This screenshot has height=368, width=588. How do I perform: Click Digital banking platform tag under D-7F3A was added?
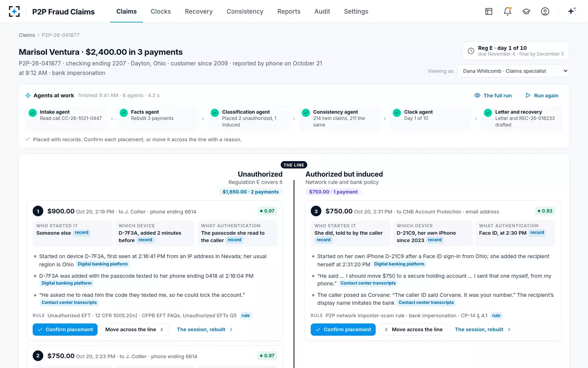[x=67, y=283]
